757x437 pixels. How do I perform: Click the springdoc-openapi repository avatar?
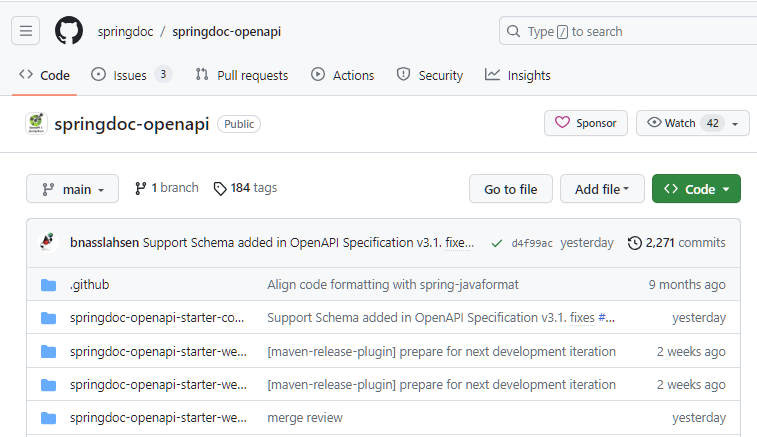pos(36,124)
